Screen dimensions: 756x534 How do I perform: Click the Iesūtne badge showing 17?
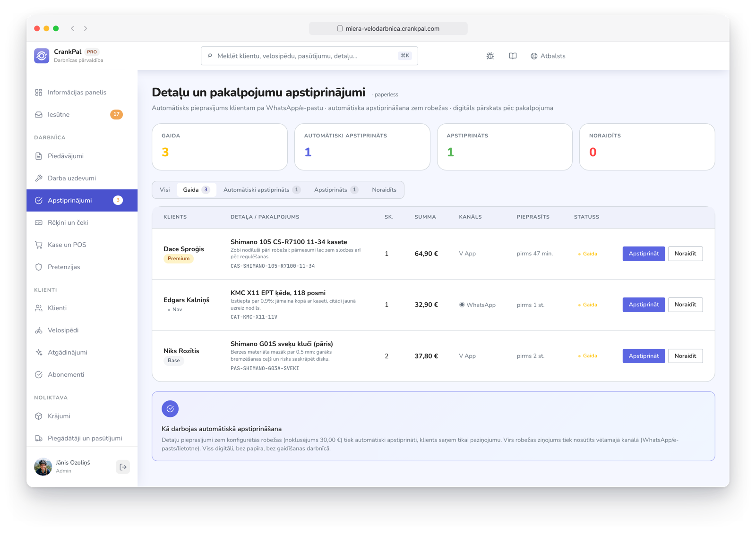(x=116, y=114)
